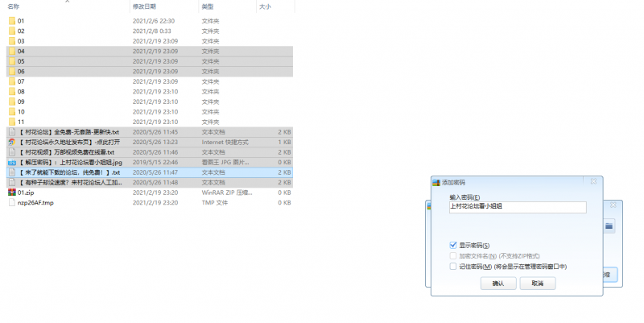The image size is (644, 323).
Task: Click the disabled 加密文件名 checkbox
Action: pyautogui.click(x=454, y=255)
